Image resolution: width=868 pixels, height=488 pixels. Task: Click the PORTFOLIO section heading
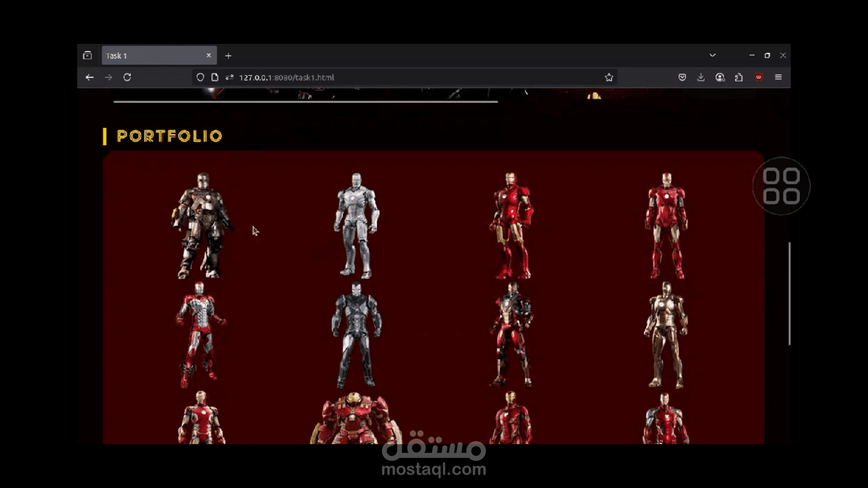tap(170, 136)
